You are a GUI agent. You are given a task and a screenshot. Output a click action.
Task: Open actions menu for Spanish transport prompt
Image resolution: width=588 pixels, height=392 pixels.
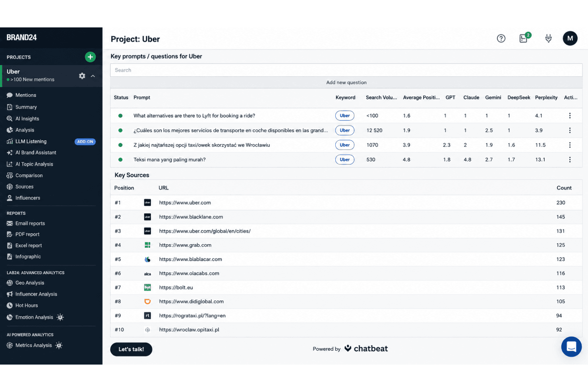coord(570,130)
